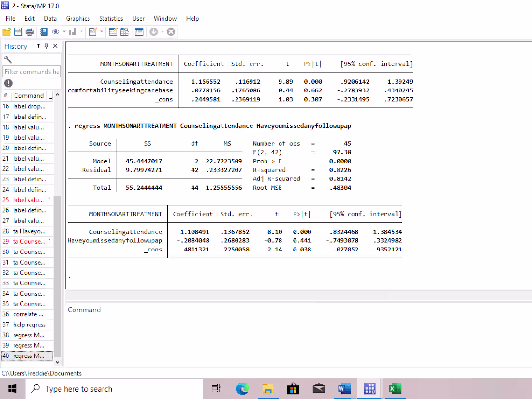Select 'help regress' in History list
532x399 pixels.
click(26, 325)
